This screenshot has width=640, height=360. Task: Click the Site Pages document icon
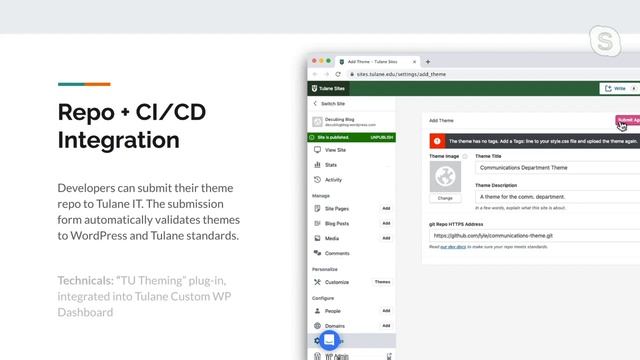tap(318, 209)
